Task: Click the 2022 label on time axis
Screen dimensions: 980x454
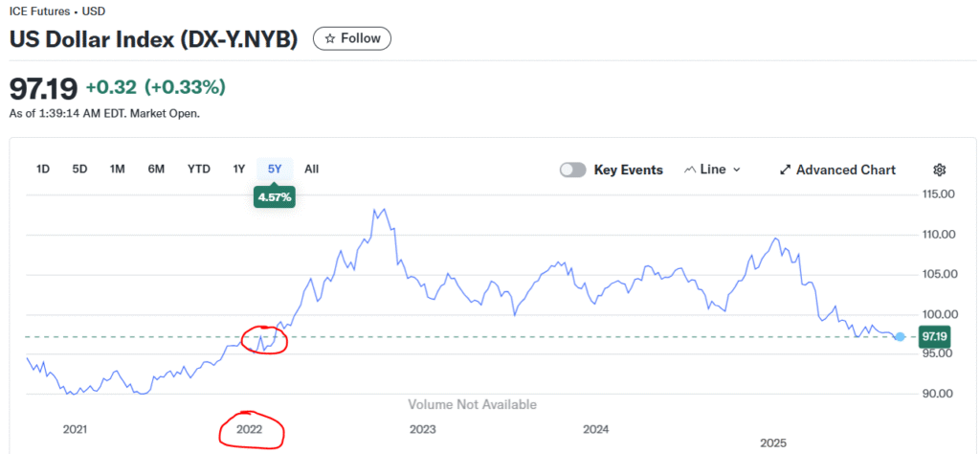Action: (250, 430)
